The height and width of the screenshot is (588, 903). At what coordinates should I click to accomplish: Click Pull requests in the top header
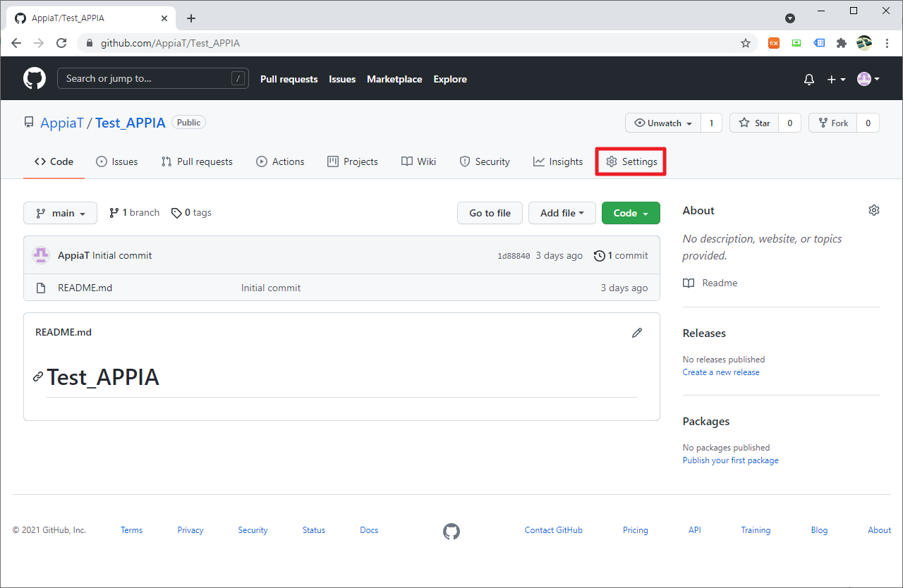pyautogui.click(x=289, y=79)
